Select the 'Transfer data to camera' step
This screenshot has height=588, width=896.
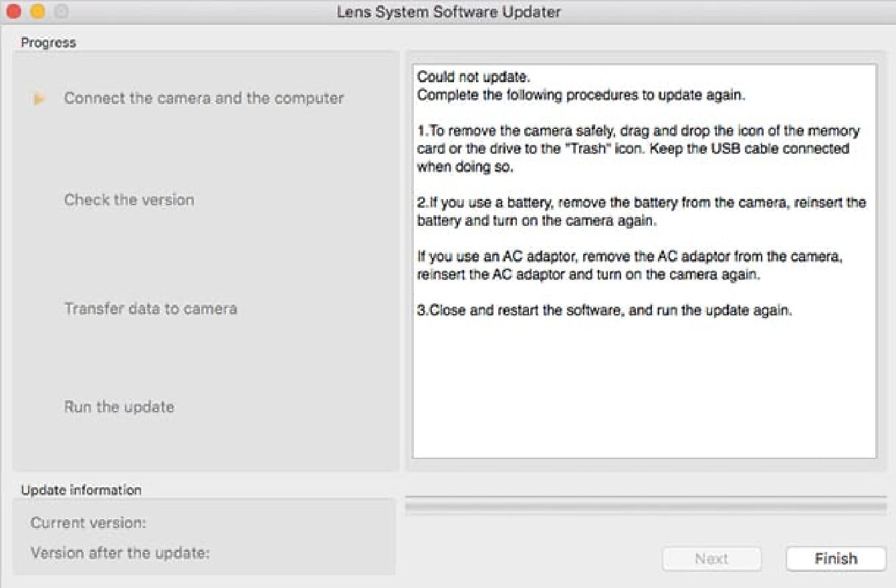click(150, 309)
